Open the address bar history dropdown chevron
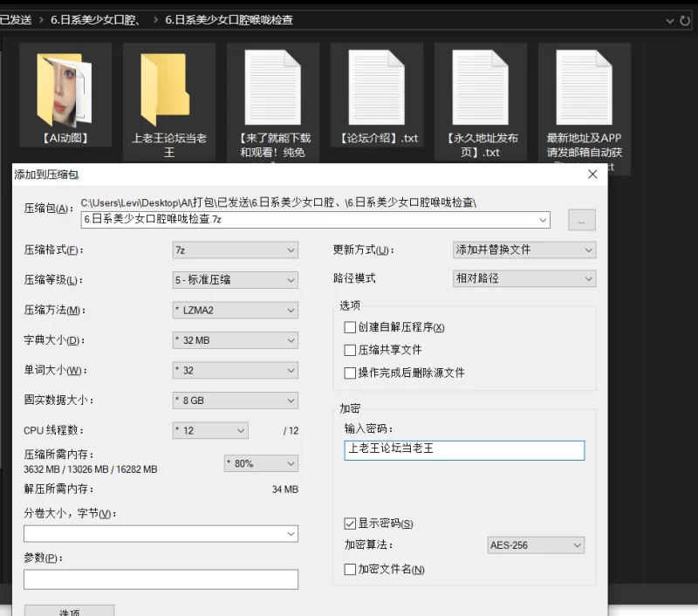 (669, 20)
